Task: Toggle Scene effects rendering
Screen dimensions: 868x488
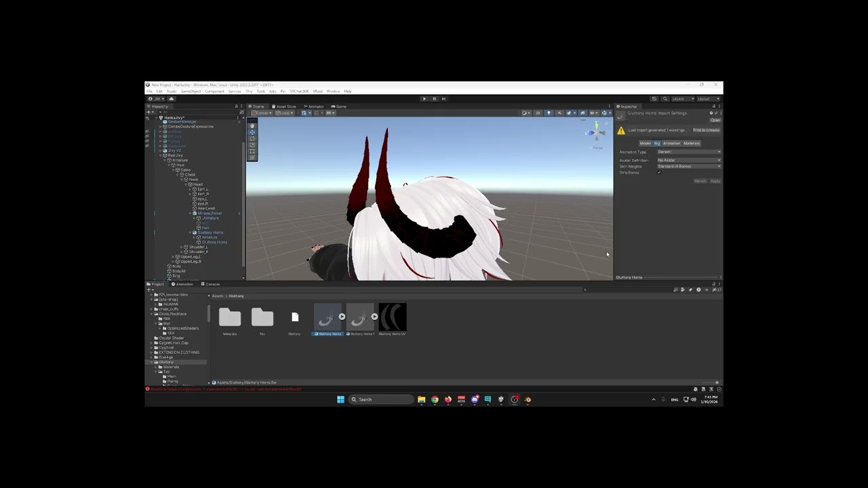Action: tap(569, 113)
